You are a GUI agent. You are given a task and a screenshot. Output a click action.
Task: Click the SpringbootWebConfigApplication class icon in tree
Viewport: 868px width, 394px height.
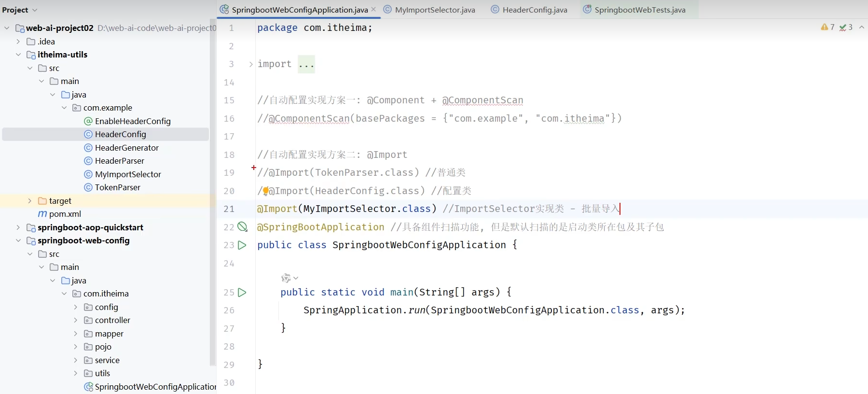point(89,387)
